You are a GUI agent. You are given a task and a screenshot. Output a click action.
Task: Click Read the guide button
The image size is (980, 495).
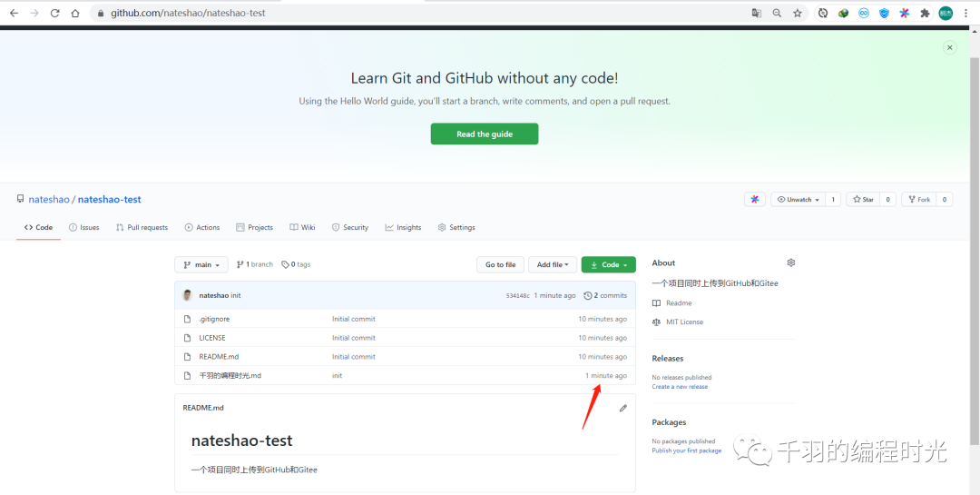485,134
